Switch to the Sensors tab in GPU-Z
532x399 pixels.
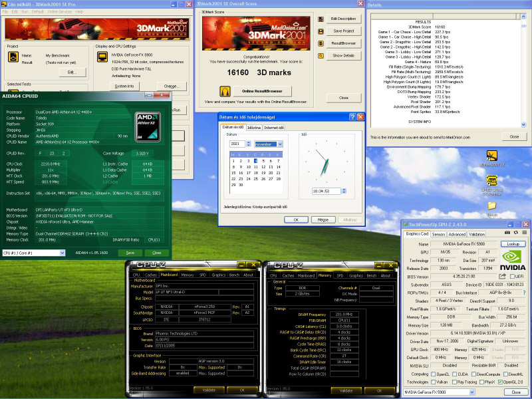point(439,234)
